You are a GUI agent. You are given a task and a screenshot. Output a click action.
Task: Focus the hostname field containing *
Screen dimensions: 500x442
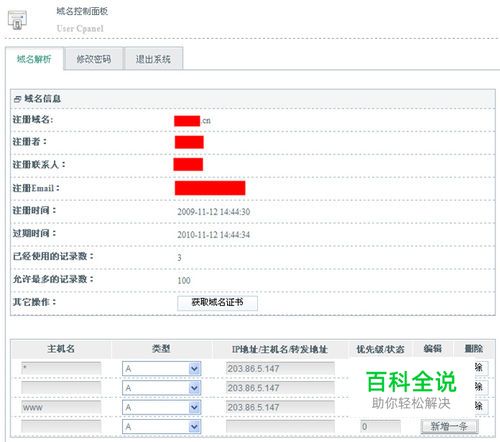pos(61,369)
